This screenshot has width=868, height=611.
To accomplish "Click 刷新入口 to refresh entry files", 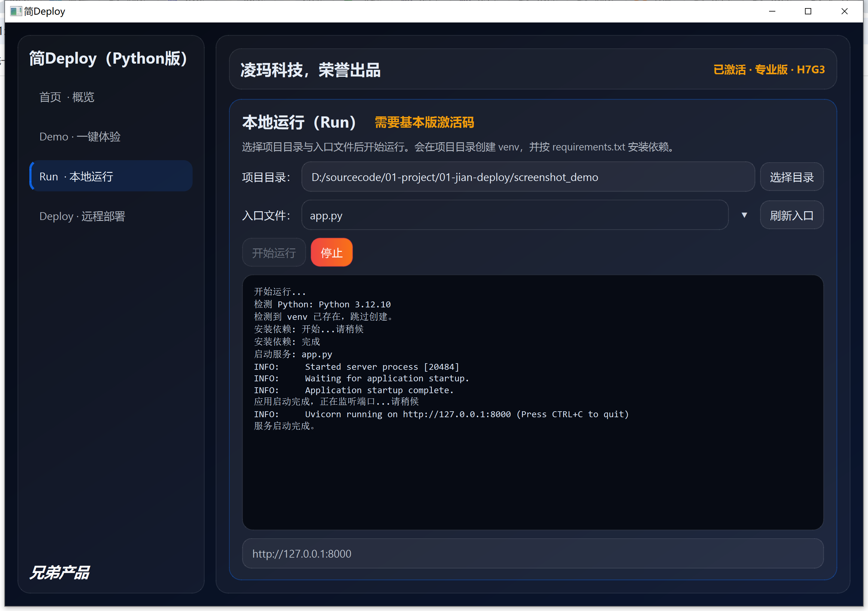I will (791, 215).
